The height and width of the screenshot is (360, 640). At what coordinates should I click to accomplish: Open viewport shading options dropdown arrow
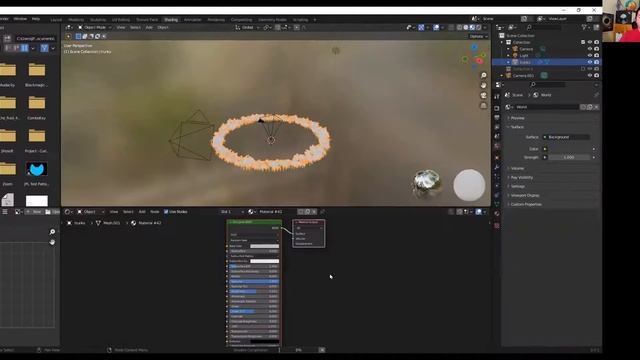(x=484, y=27)
